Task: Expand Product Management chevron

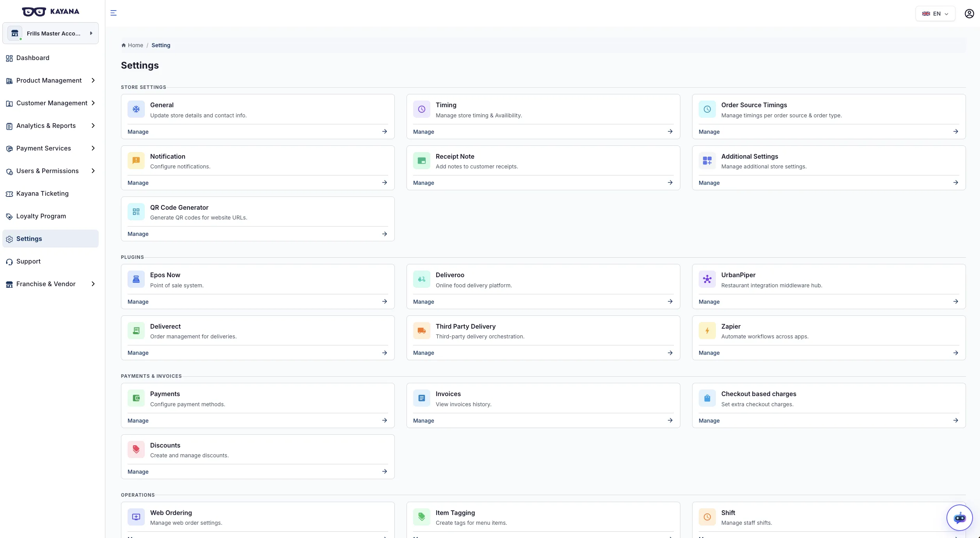Action: coord(93,80)
